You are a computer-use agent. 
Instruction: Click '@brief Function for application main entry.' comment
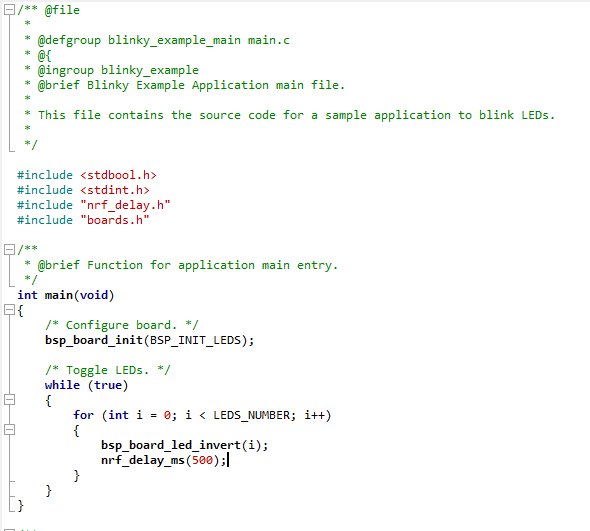(188, 265)
